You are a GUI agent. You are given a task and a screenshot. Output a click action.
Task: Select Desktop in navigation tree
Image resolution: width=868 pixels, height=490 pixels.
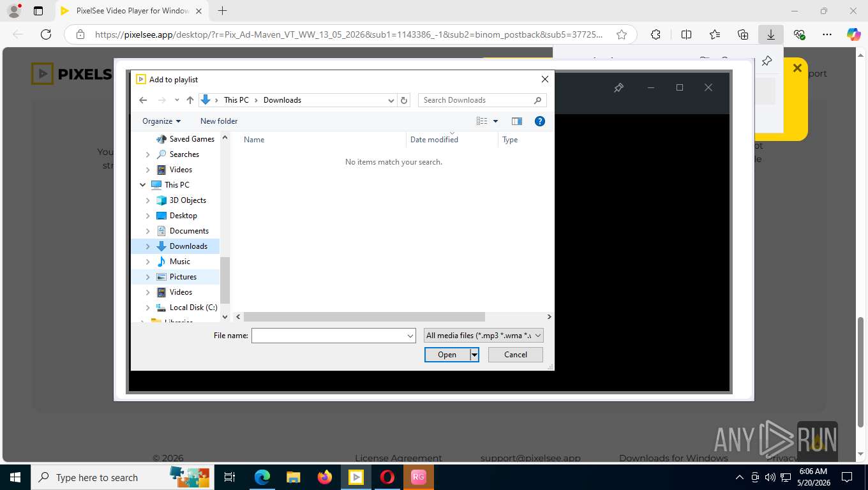click(x=183, y=216)
